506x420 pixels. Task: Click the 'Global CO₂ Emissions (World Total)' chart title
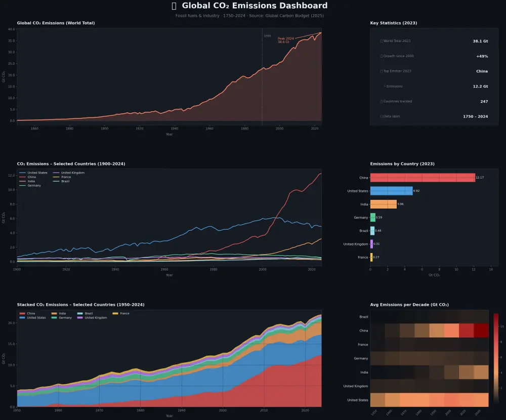pos(56,23)
